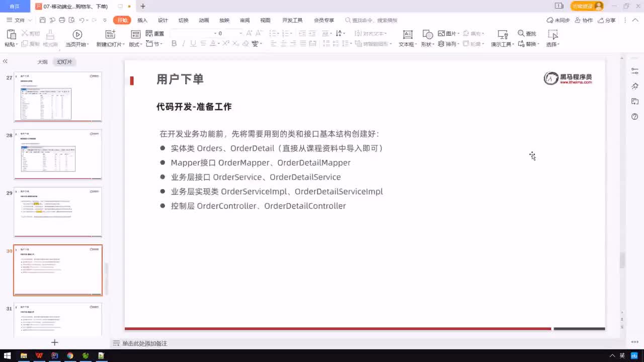
Task: Select slide 29 thumbnail
Action: tap(58, 212)
